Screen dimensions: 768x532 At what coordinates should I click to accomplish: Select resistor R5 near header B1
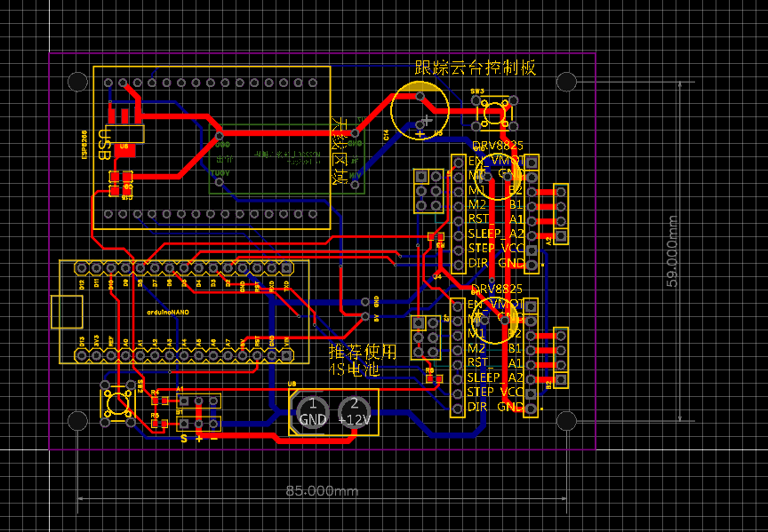coord(160,424)
